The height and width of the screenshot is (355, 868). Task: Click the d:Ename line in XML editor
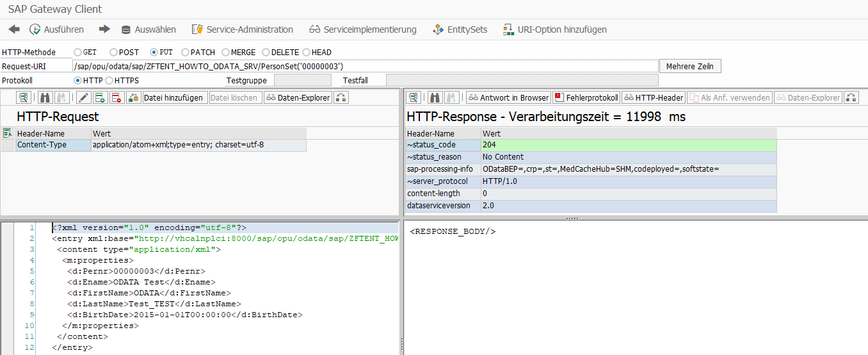(x=141, y=282)
